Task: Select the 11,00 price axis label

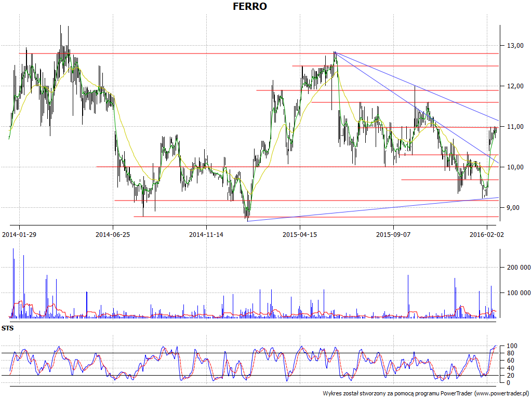Action: pyautogui.click(x=515, y=127)
